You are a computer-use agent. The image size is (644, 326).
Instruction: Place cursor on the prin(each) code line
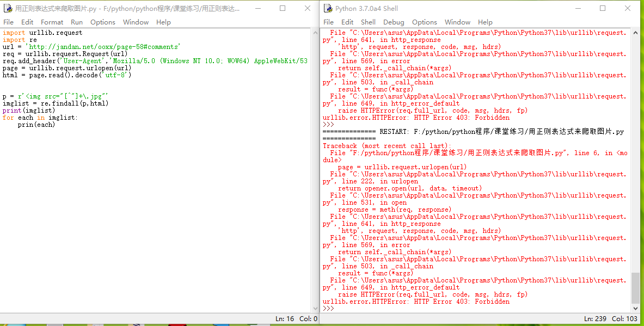[x=36, y=125]
